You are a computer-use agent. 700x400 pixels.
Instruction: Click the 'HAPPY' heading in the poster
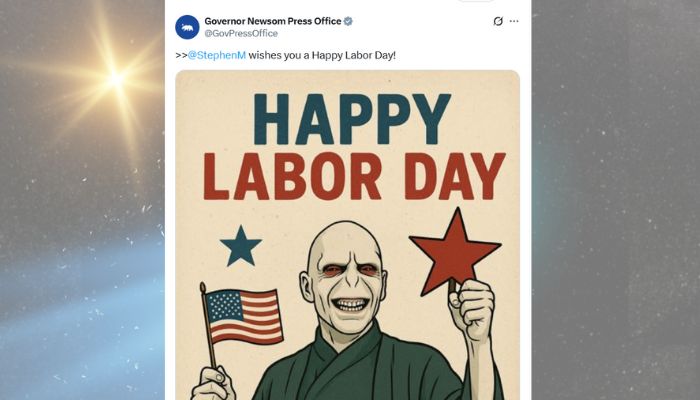(x=345, y=119)
